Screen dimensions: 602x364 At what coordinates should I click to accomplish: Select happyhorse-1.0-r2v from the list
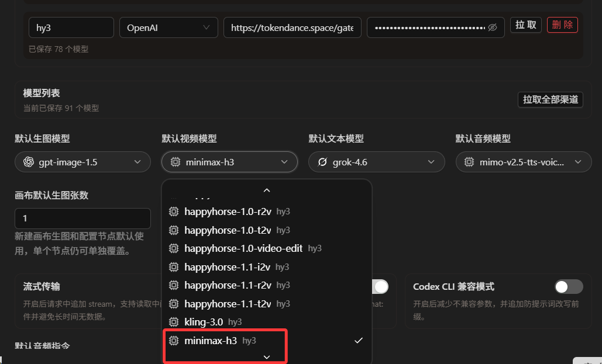click(267, 212)
